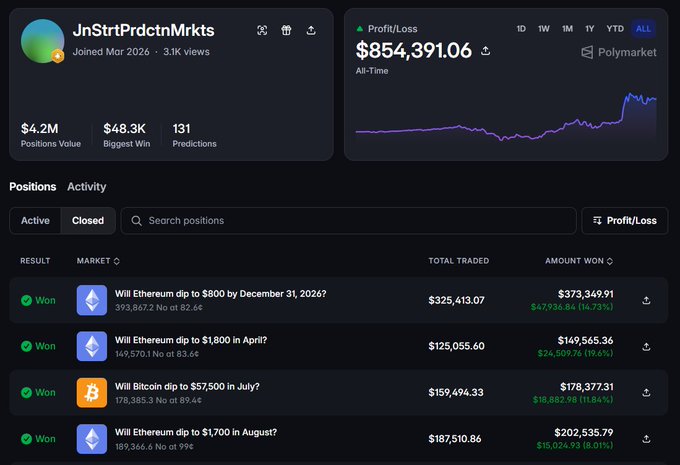Click green Won checkmark for Bitcoin row
The width and height of the screenshot is (680, 465).
26,393
